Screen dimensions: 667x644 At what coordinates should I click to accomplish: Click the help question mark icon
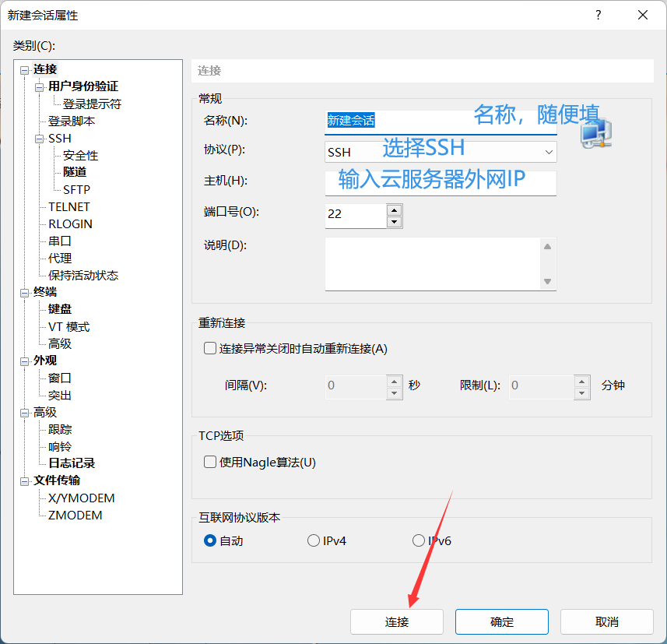(598, 16)
